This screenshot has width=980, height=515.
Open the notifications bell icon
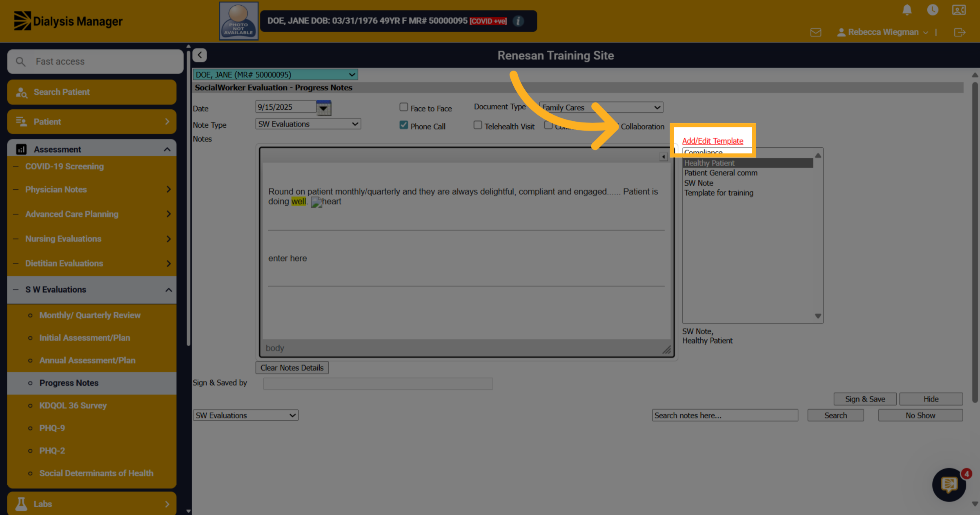point(907,10)
